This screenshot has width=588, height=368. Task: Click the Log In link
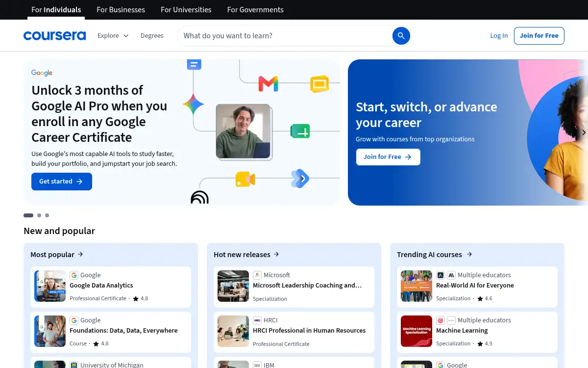tap(499, 36)
